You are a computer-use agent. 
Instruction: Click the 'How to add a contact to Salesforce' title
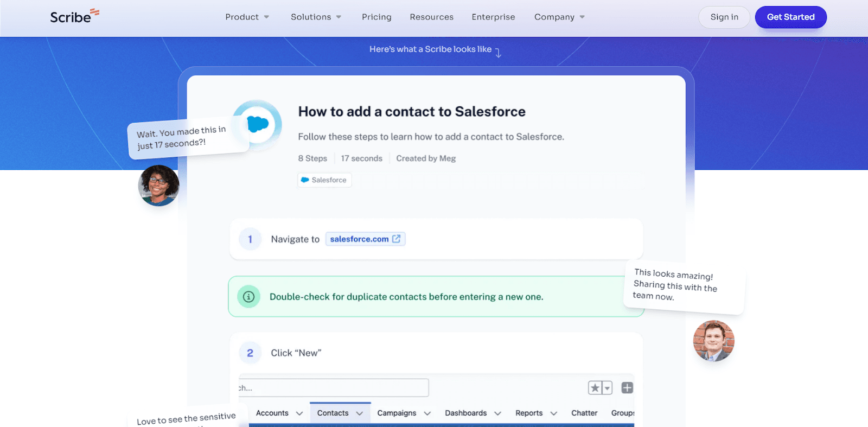pos(412,112)
